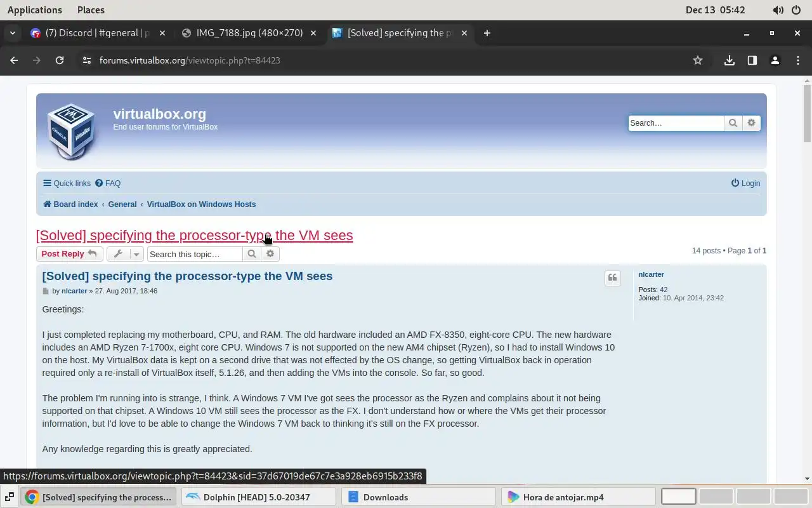
Task: Reload the current page
Action: point(60,60)
